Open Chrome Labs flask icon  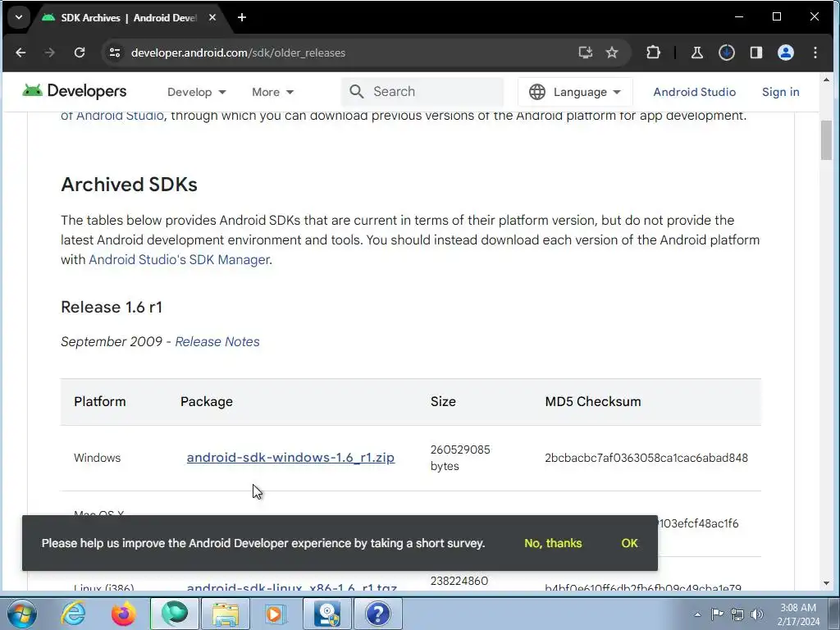pyautogui.click(x=697, y=52)
